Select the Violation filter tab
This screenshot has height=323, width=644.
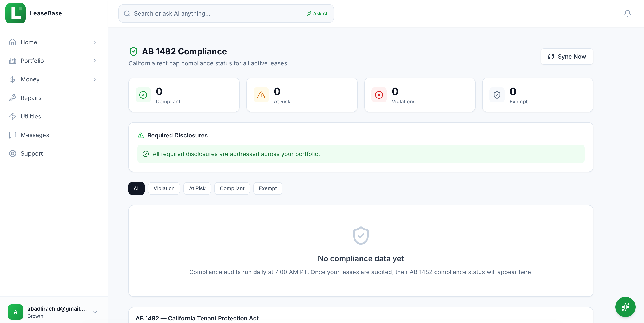tap(164, 188)
